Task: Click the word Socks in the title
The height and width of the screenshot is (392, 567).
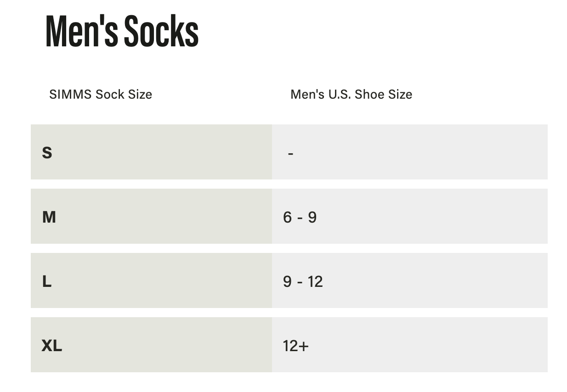Action: click(x=161, y=31)
